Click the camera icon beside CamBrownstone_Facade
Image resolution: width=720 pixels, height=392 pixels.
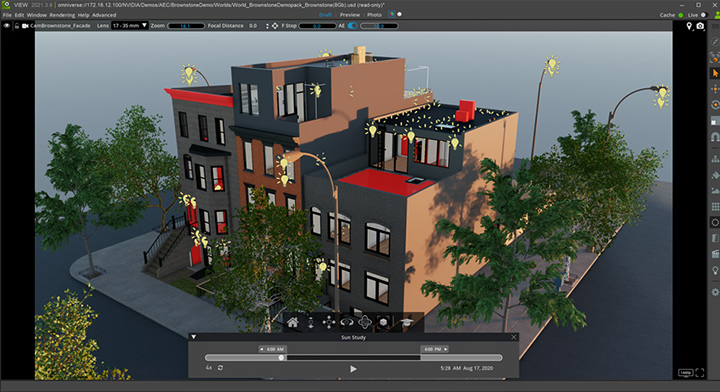(x=25, y=26)
